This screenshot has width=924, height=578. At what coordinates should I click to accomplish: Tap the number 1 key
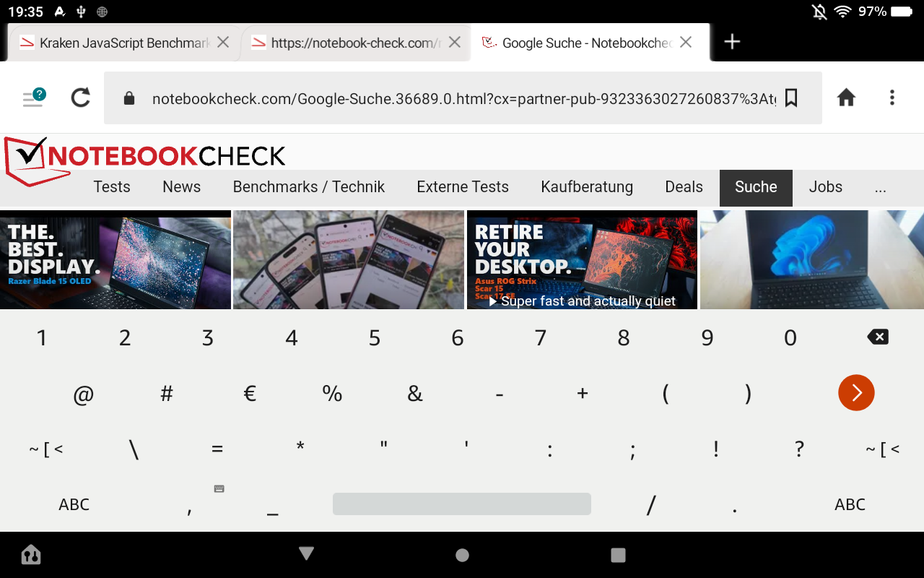click(x=42, y=337)
